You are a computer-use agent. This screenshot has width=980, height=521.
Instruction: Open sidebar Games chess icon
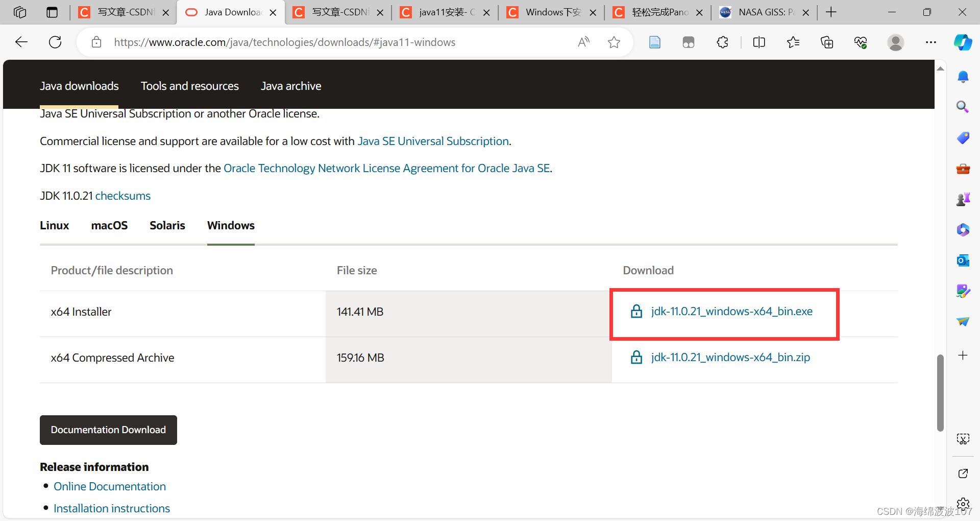(x=963, y=199)
